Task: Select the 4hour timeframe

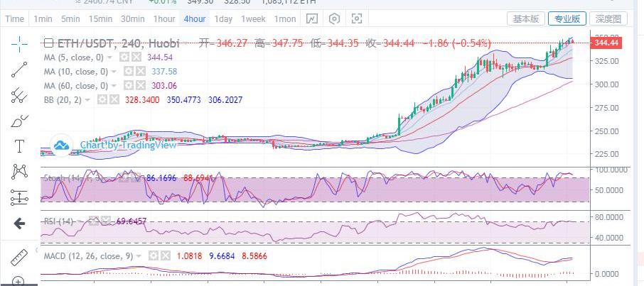Action: point(195,19)
